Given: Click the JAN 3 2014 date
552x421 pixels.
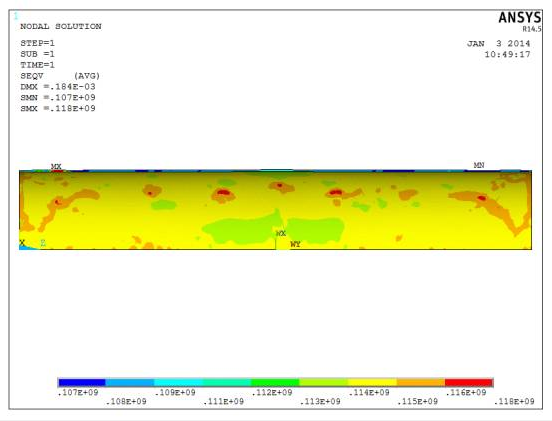Looking at the screenshot, I should tap(498, 44).
